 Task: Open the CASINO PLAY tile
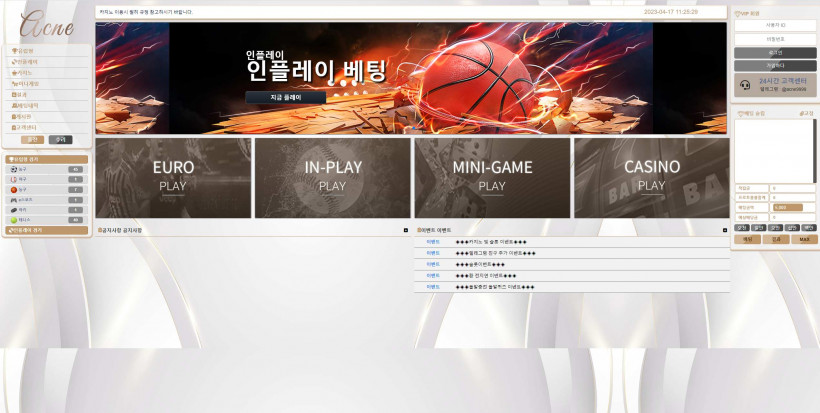[652, 178]
